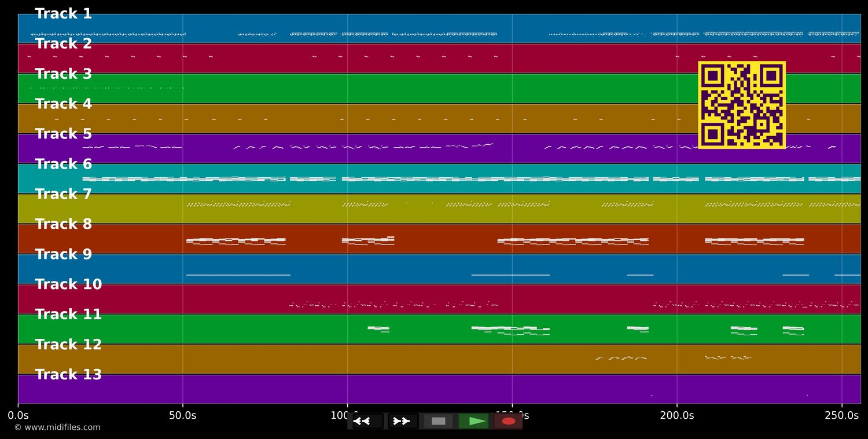Screen dimensions: 868x439
Task: Start playback with the green play button
Action: click(473, 421)
